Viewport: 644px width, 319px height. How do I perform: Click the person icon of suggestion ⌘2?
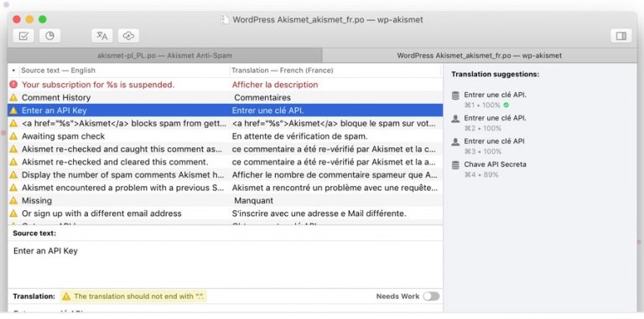point(455,119)
